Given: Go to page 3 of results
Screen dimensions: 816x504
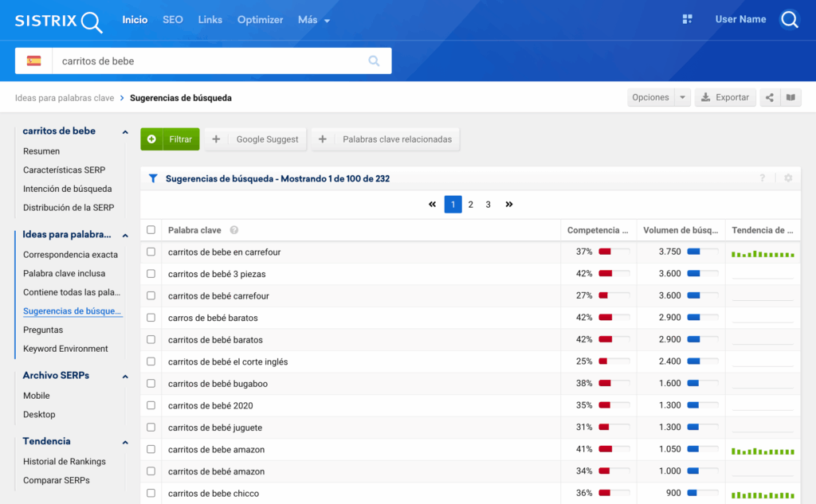Looking at the screenshot, I should (x=488, y=205).
